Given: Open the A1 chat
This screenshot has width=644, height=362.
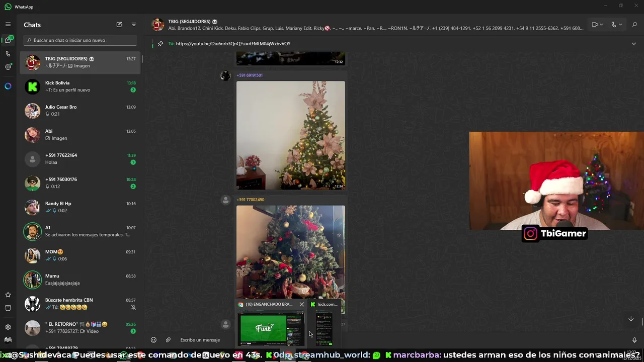Looking at the screenshot, I should 80,231.
